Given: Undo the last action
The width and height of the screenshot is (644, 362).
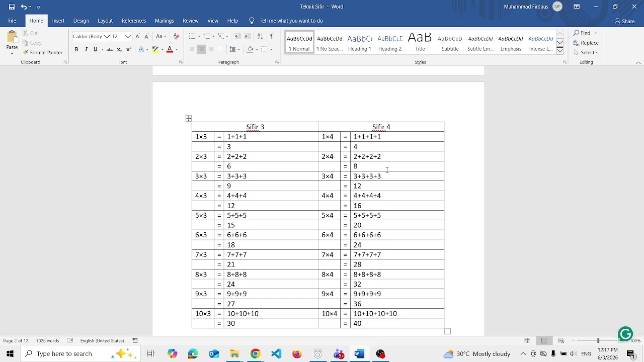Looking at the screenshot, I should pos(23,7).
